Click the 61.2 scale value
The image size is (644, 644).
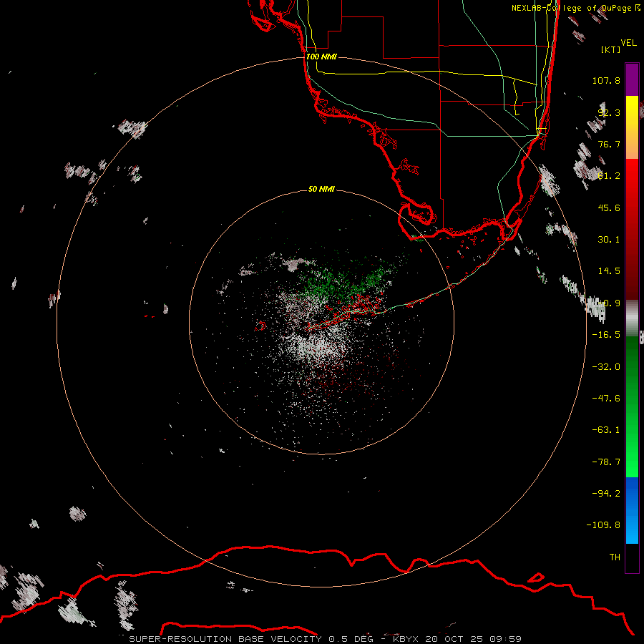(x=609, y=176)
